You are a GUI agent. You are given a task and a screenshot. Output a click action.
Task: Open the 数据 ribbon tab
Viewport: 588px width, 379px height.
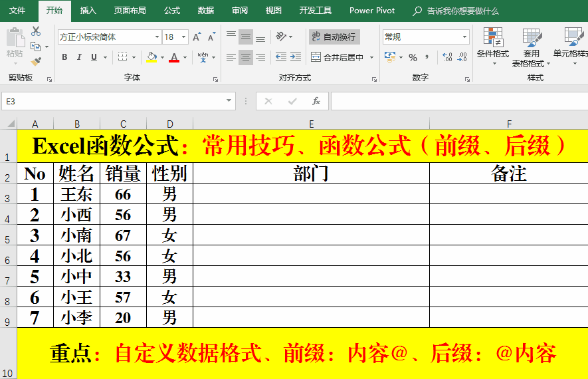pyautogui.click(x=206, y=11)
